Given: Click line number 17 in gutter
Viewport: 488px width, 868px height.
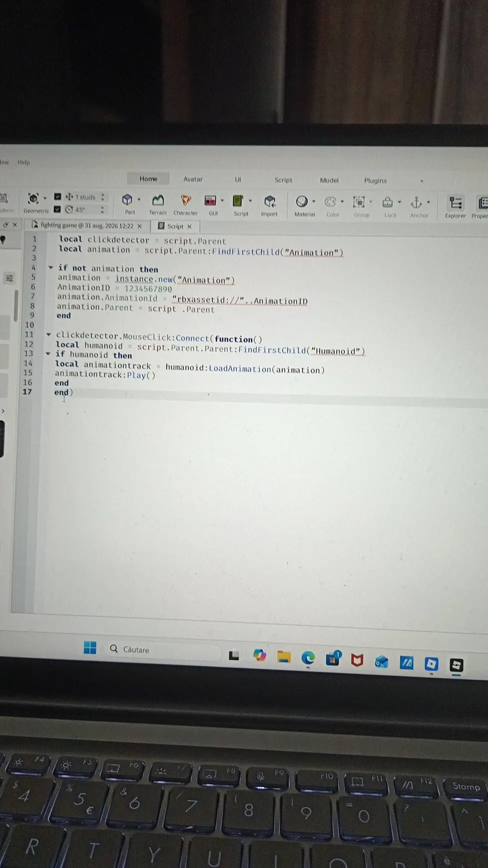Looking at the screenshot, I should 27,392.
